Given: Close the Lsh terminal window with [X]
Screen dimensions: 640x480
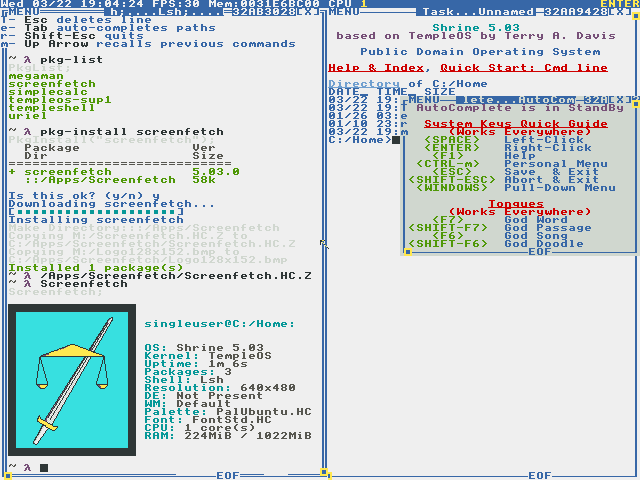Looking at the screenshot, I should [308, 12].
